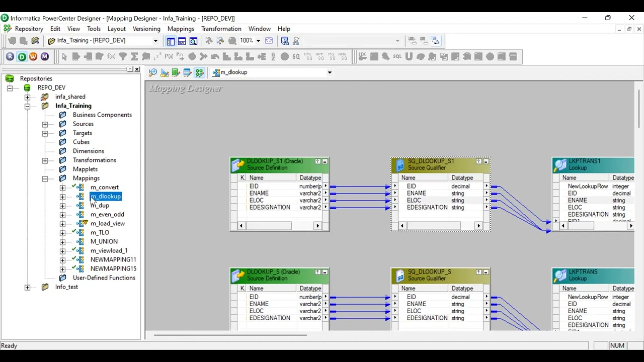Select the pointer arrow tool
This screenshot has height=362, width=644.
[x=64, y=57]
